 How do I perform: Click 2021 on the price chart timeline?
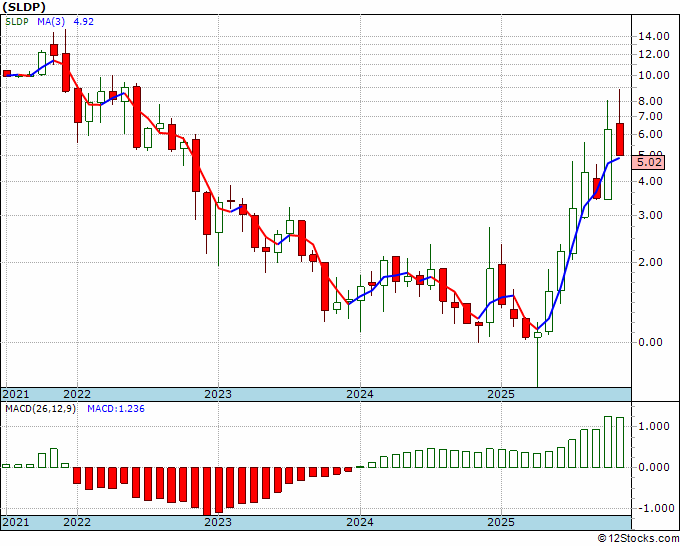[16, 394]
